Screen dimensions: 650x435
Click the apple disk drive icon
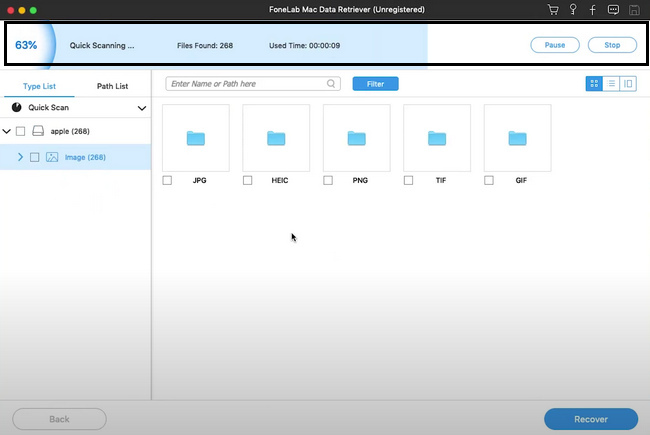pos(38,131)
